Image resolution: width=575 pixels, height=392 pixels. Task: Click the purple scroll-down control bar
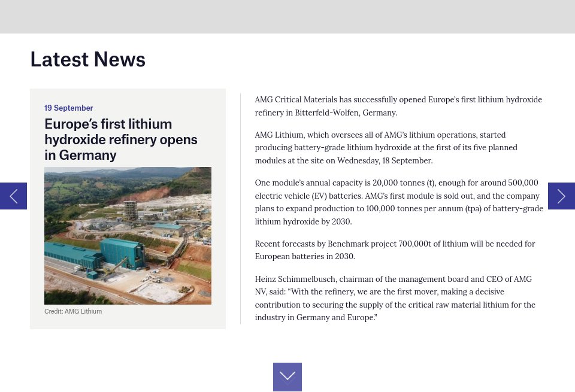pos(287,377)
